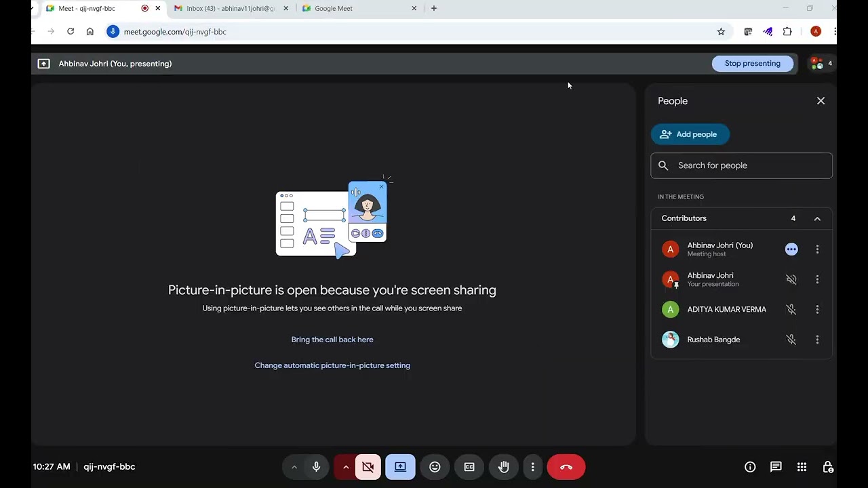Click the speaking indicator beside Ahbinav Johri (You)

click(x=791, y=249)
